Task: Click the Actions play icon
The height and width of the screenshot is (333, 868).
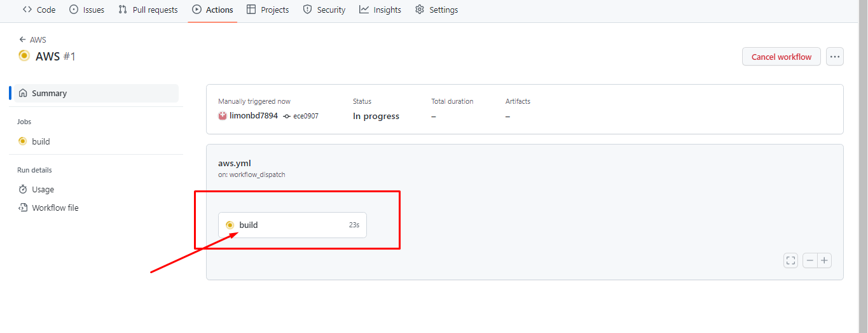Action: pyautogui.click(x=196, y=10)
